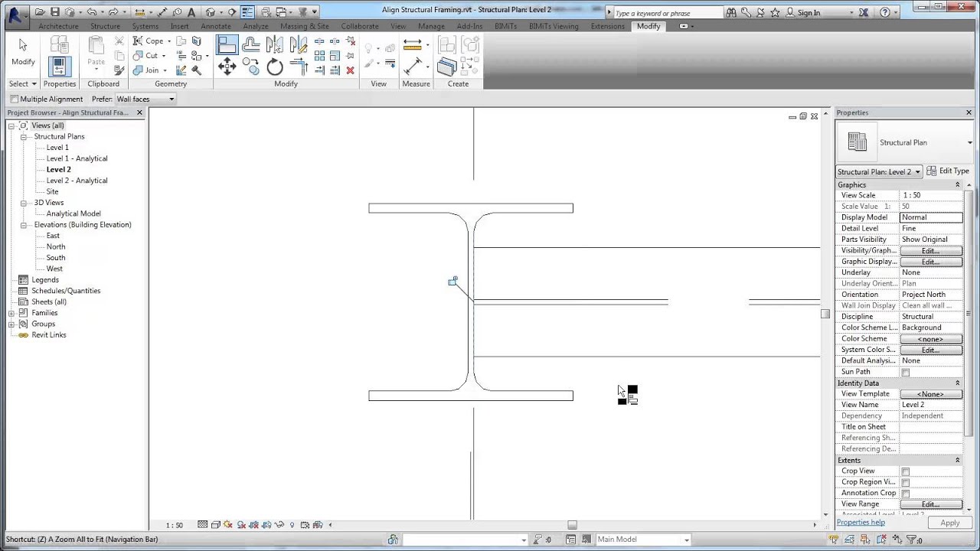Click the Match Type Properties icon
This screenshot has width=980, height=551.
pyautogui.click(x=119, y=70)
